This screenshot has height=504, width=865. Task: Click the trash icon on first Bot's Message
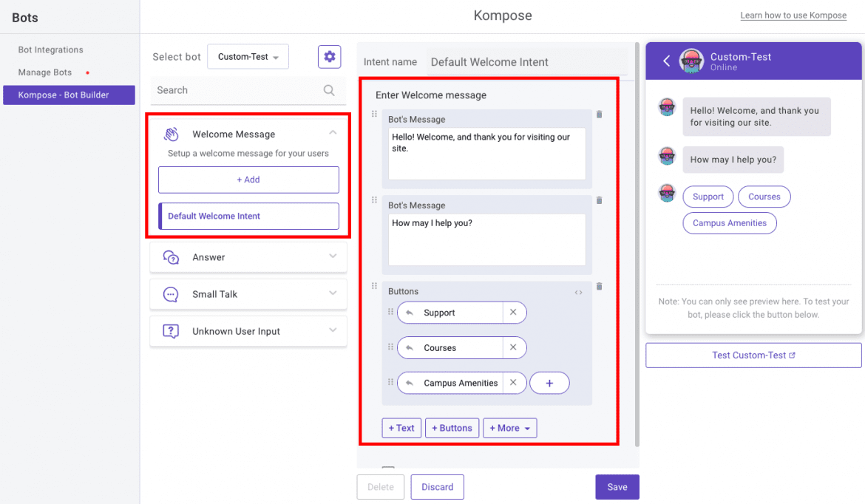(599, 115)
